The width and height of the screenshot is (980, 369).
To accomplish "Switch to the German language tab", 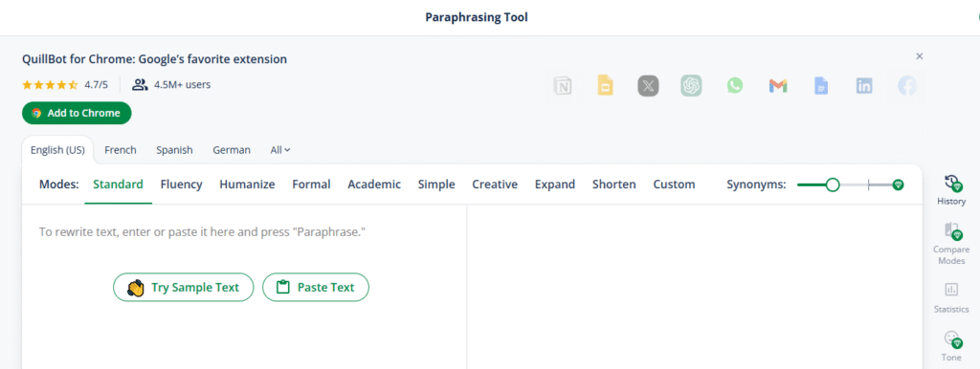I will [232, 150].
